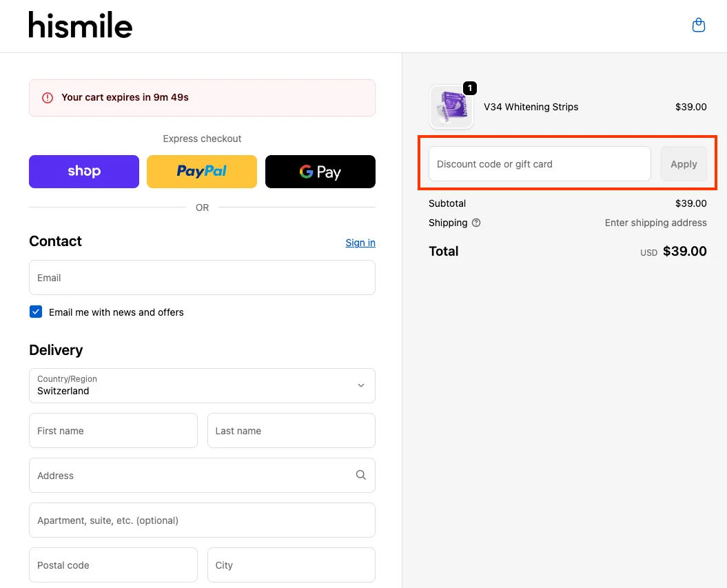Click the V34 Whitening Strips product thumbnail
The width and height of the screenshot is (727, 588).
tap(451, 107)
